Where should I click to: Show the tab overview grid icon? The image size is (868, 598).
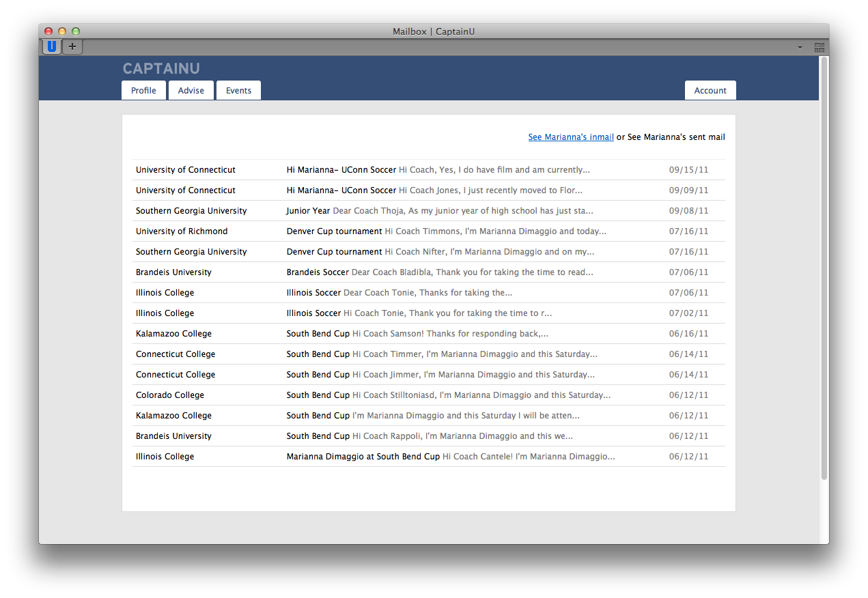[820, 47]
